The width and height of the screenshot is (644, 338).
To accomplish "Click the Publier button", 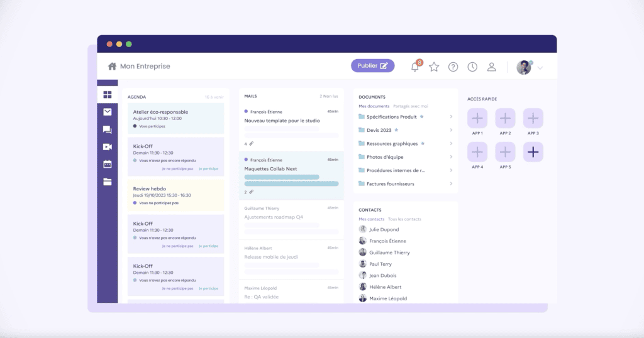I will tap(372, 66).
